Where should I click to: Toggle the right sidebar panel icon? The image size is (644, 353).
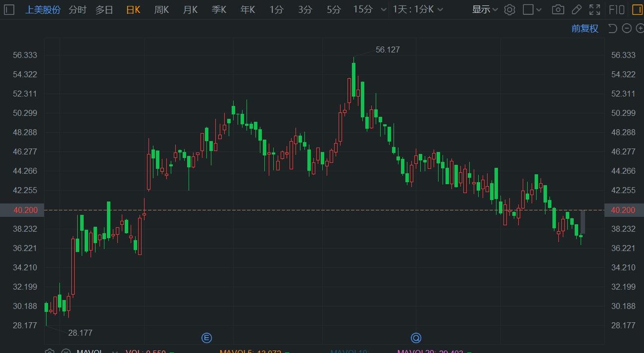pos(637,9)
